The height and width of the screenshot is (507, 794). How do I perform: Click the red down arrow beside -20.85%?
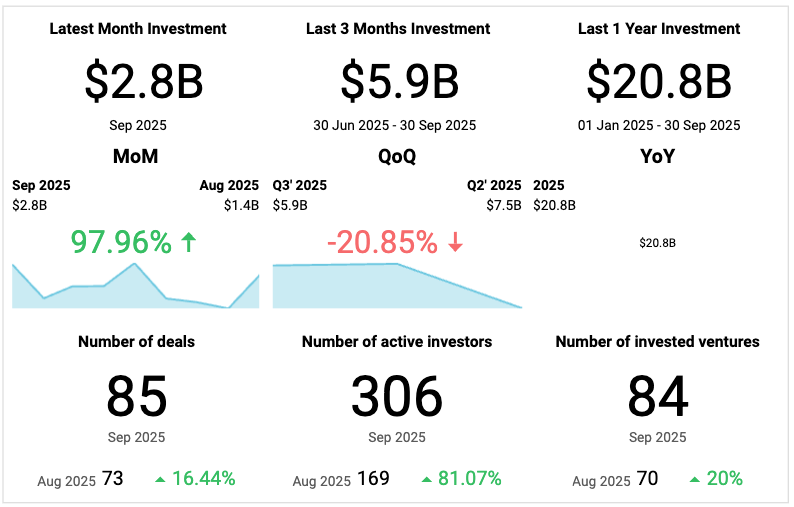pos(455,242)
